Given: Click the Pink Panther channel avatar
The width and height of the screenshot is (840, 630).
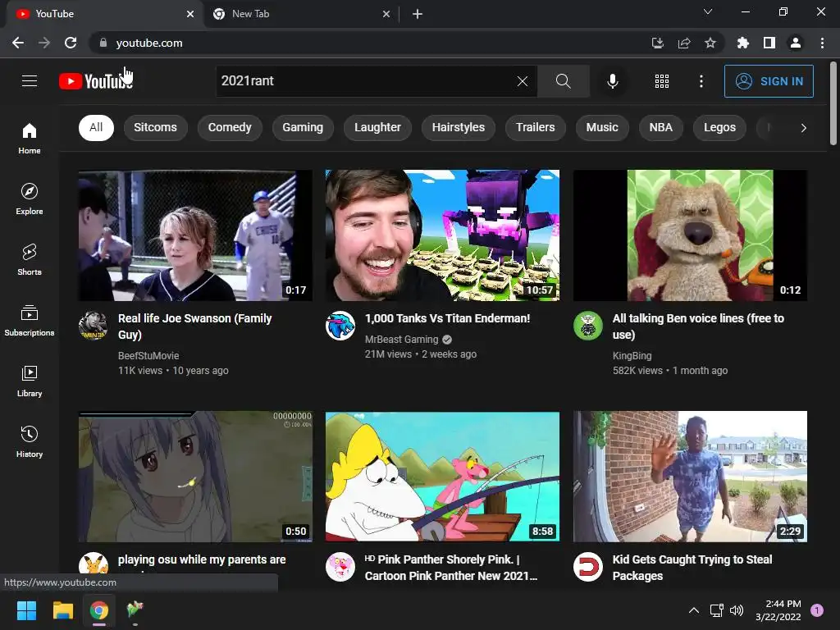Looking at the screenshot, I should (340, 567).
